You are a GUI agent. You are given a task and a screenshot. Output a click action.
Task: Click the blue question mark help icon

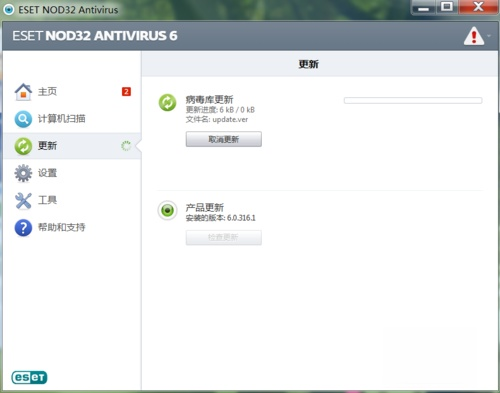point(23,228)
